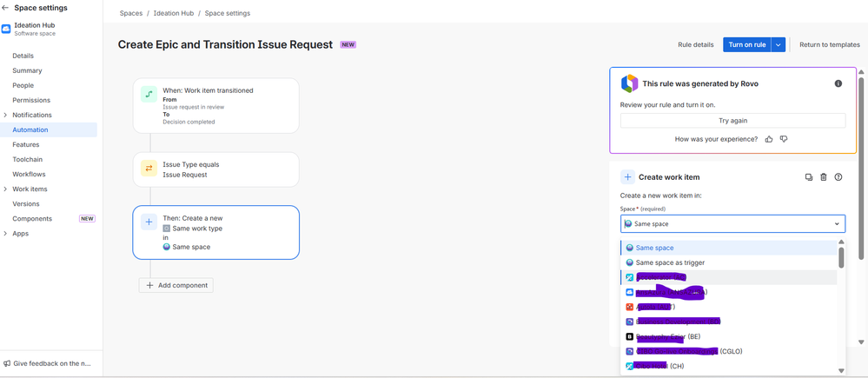Open Toolchain in settings sidebar
This screenshot has width=868, height=378.
click(x=28, y=159)
